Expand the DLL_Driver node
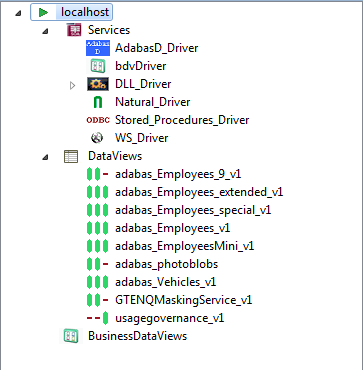Viewport: 363px width, 370px height. [72, 85]
